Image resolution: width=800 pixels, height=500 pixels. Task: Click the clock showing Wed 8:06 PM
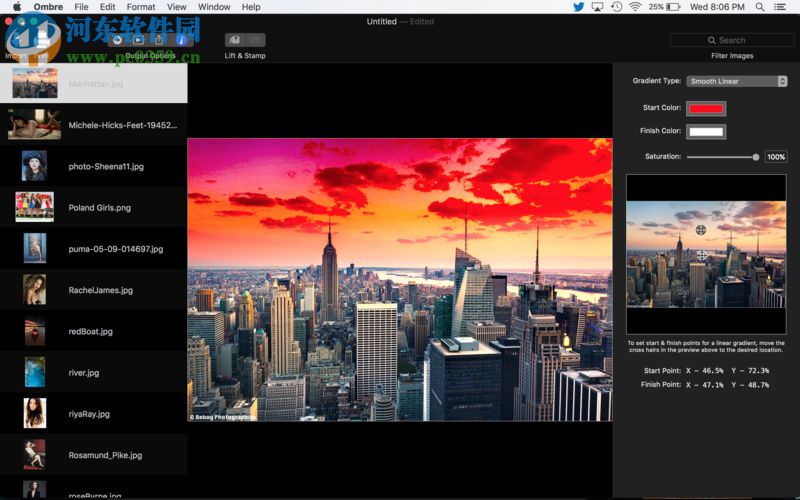(717, 7)
